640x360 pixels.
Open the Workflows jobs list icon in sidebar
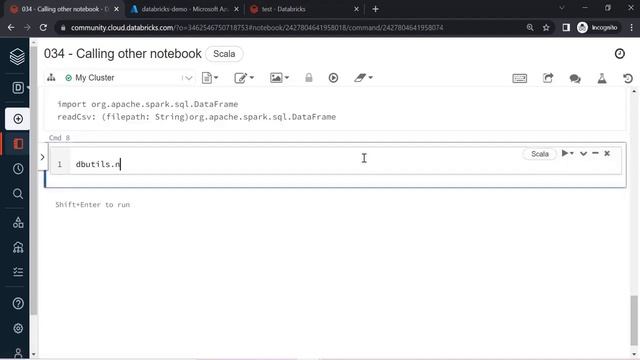(18, 272)
